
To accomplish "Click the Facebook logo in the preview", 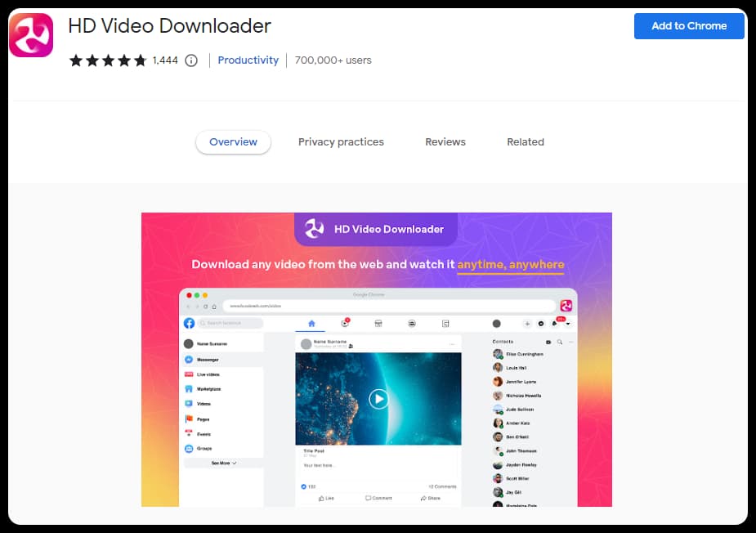I will [189, 323].
